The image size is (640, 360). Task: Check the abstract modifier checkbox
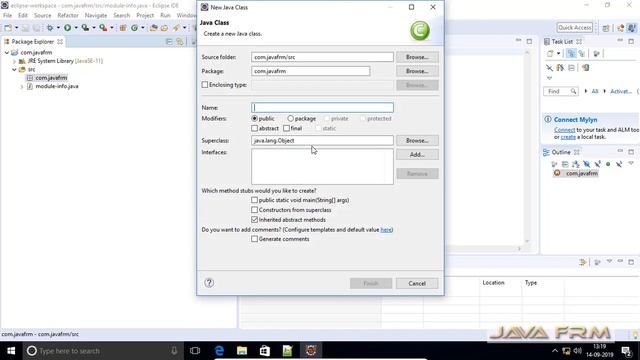pyautogui.click(x=255, y=128)
